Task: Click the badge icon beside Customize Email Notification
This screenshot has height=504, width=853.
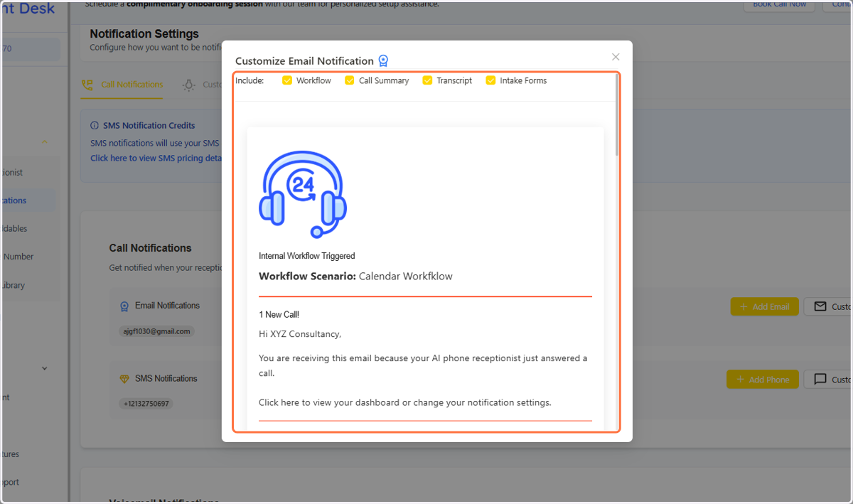Action: [x=384, y=61]
